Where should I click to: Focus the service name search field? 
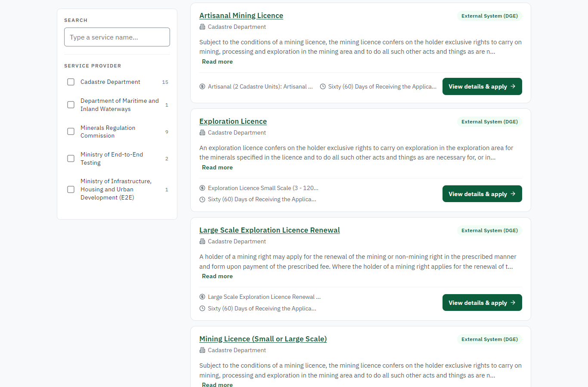click(x=117, y=37)
